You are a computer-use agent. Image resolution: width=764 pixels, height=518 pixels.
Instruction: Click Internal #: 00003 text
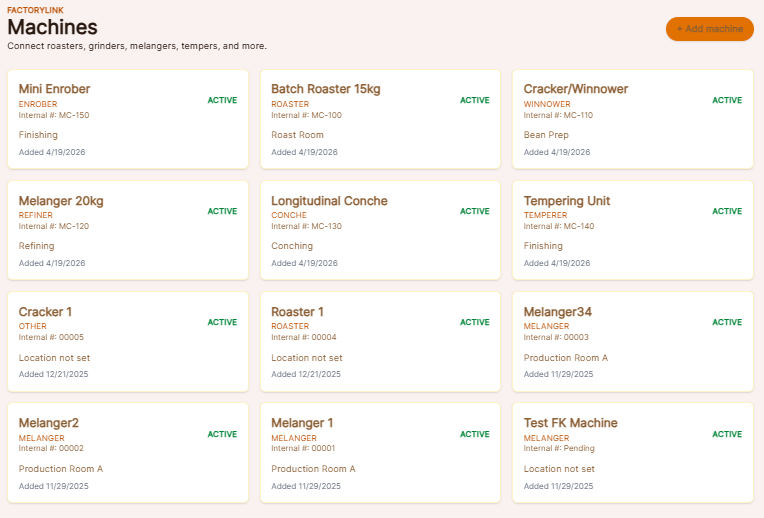pos(556,337)
